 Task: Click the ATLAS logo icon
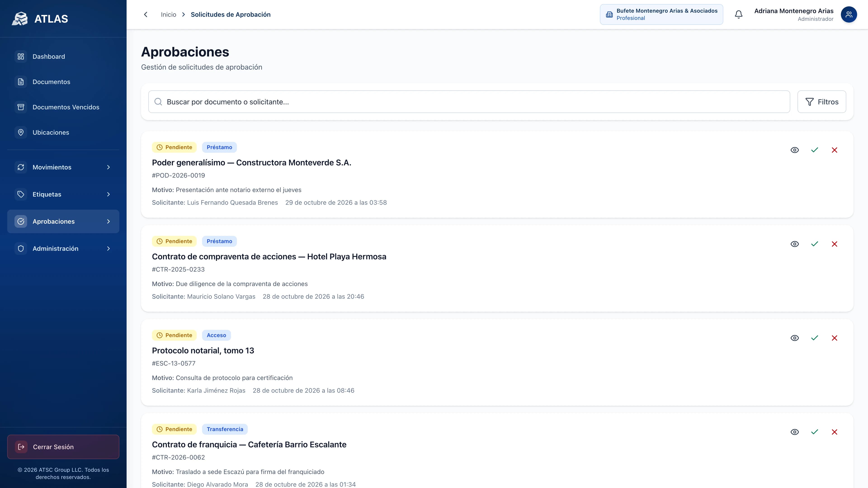click(x=20, y=19)
